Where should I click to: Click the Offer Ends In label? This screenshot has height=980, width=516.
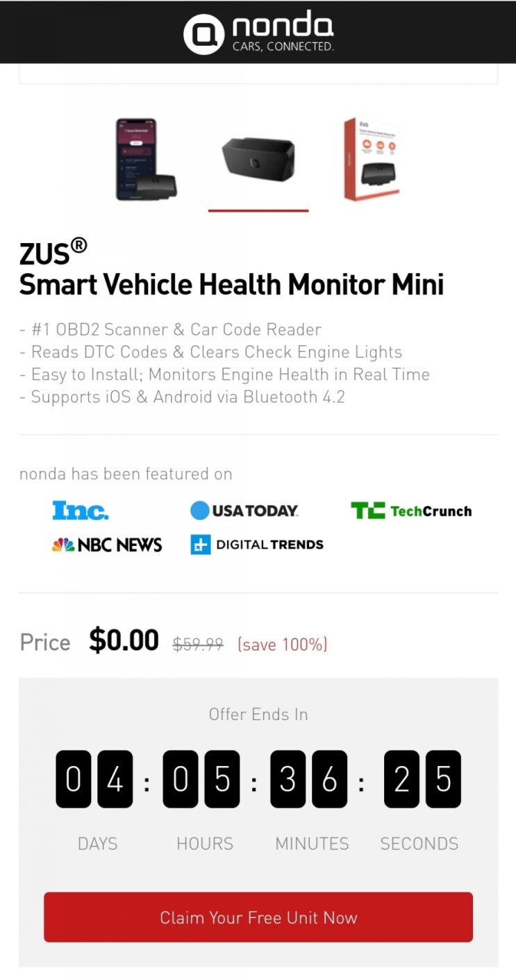pos(258,714)
